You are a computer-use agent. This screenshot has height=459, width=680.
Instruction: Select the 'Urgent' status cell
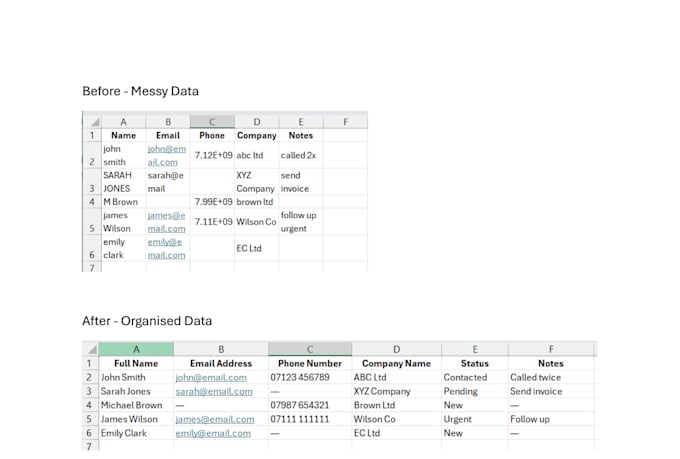475,419
